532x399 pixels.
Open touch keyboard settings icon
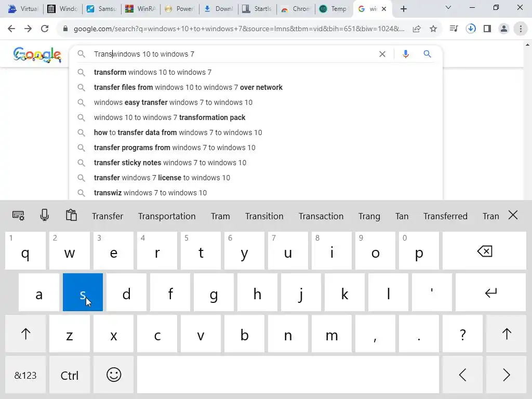coord(18,216)
